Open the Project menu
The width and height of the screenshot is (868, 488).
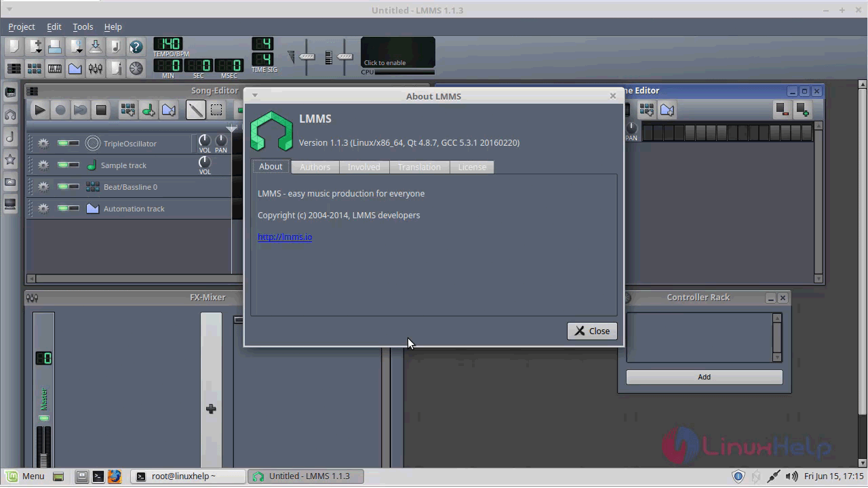coord(22,26)
